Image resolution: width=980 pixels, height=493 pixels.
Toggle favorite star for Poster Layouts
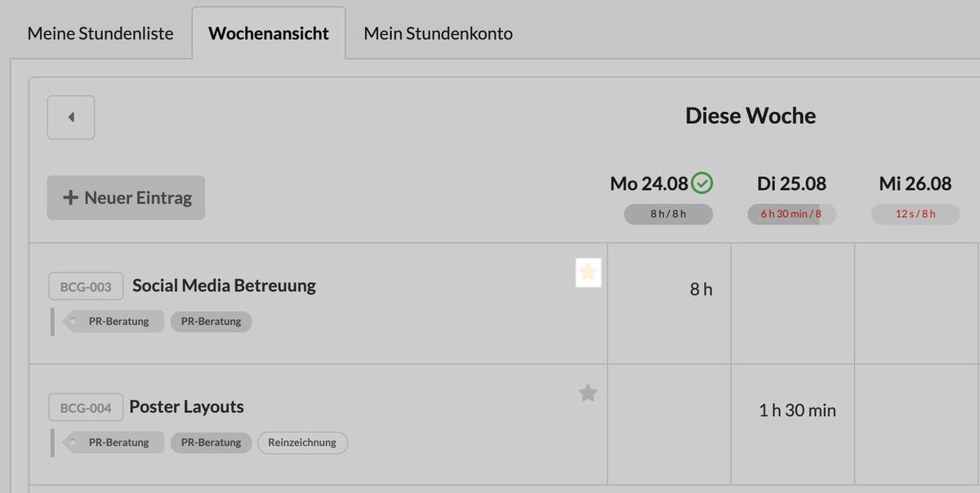click(x=588, y=393)
